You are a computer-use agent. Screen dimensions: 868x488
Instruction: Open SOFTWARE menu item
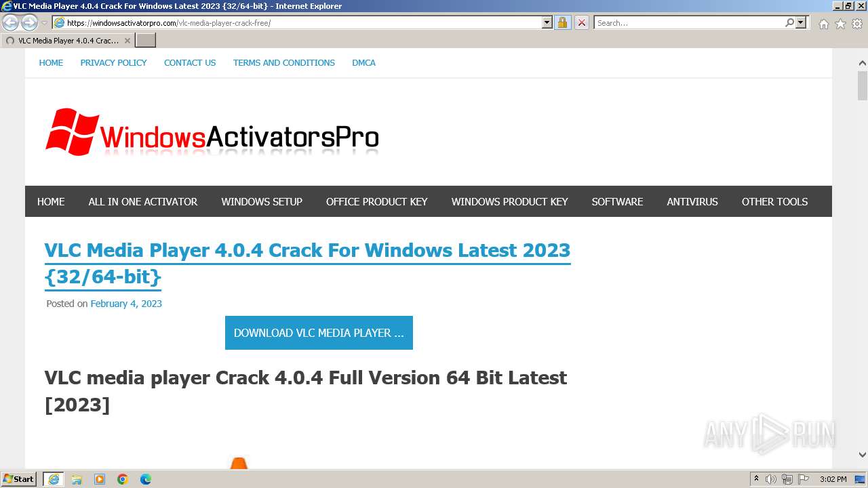click(x=617, y=201)
